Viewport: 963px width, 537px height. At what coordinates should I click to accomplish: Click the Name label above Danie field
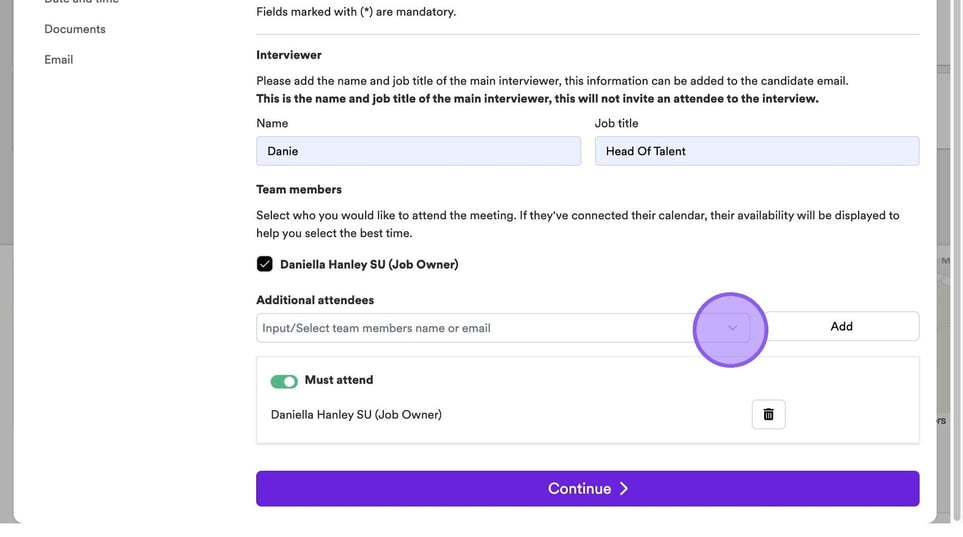click(272, 123)
